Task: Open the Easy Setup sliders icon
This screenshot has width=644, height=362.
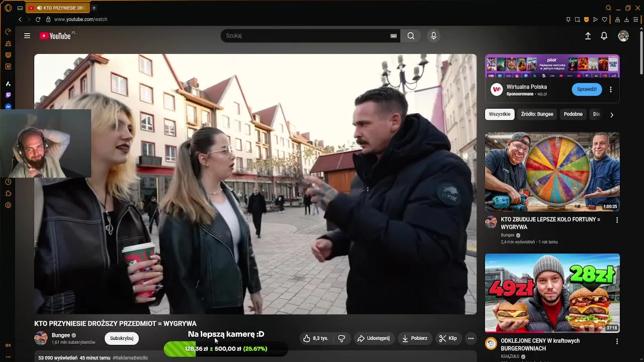Action: 636,20
